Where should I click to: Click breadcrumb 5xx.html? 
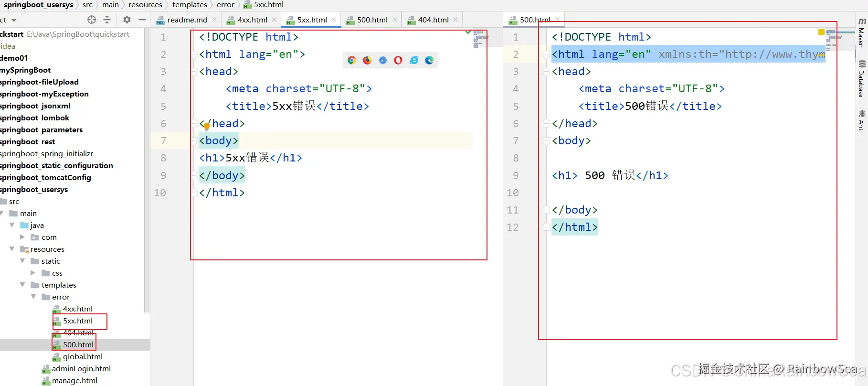264,5
